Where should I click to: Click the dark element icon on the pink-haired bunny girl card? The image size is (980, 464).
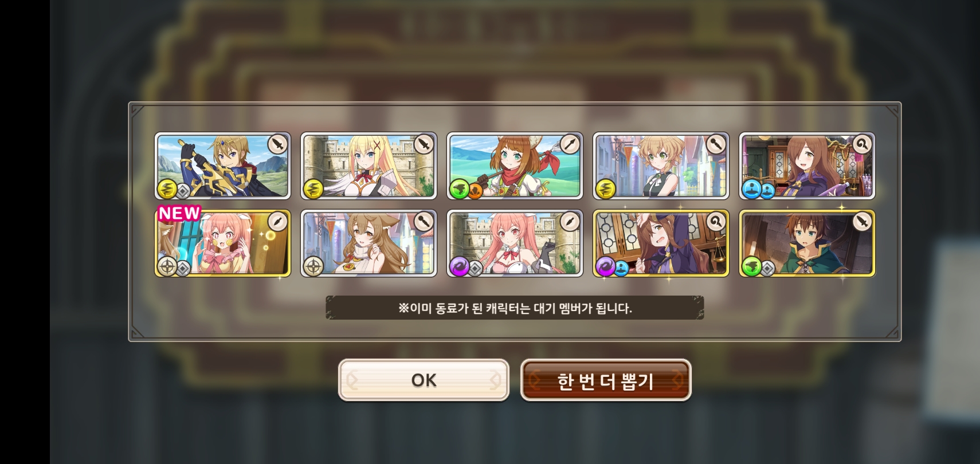pyautogui.click(x=459, y=266)
